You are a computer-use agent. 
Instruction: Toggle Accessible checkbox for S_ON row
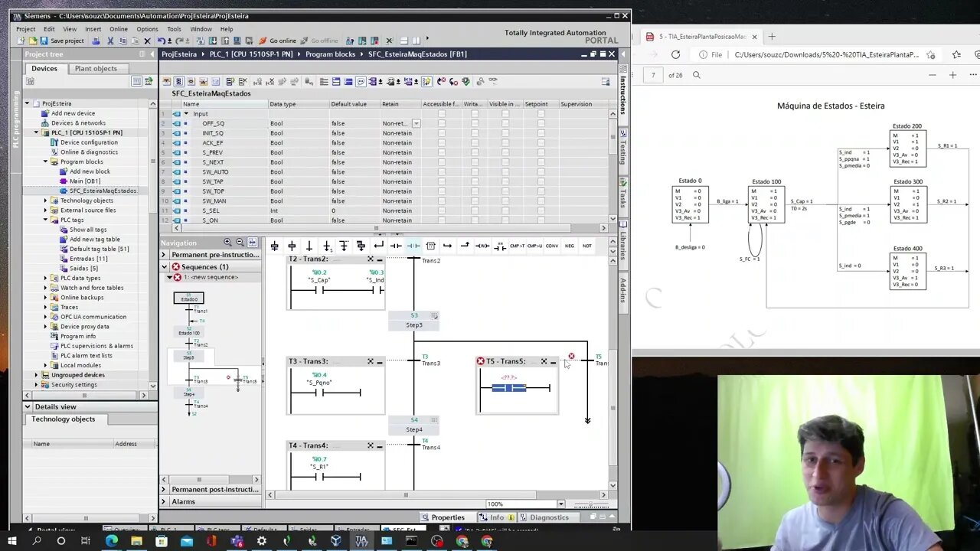click(441, 220)
